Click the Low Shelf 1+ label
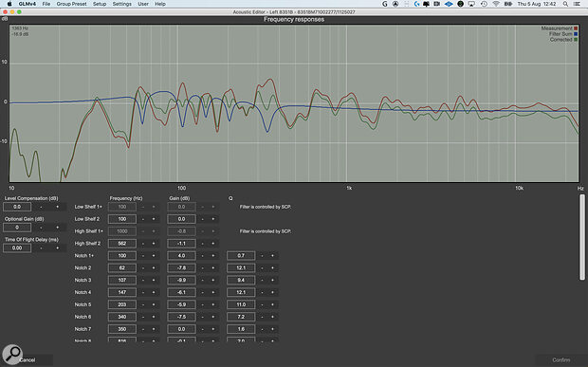The image size is (588, 367). [x=88, y=207]
